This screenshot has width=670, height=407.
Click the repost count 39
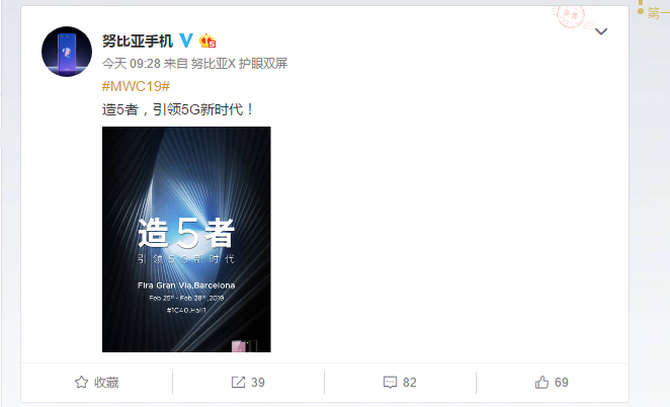point(258,382)
